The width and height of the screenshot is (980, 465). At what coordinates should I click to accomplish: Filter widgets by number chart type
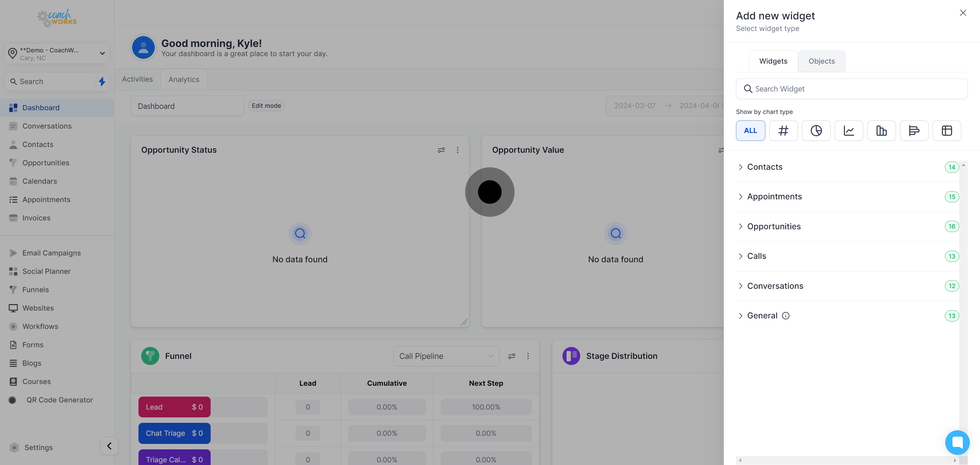tap(783, 130)
